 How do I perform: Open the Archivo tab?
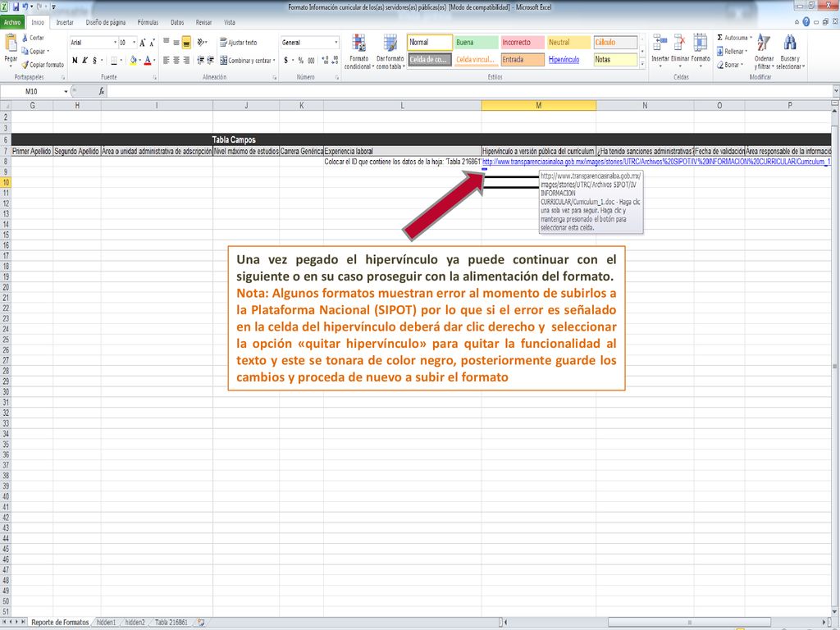point(12,22)
